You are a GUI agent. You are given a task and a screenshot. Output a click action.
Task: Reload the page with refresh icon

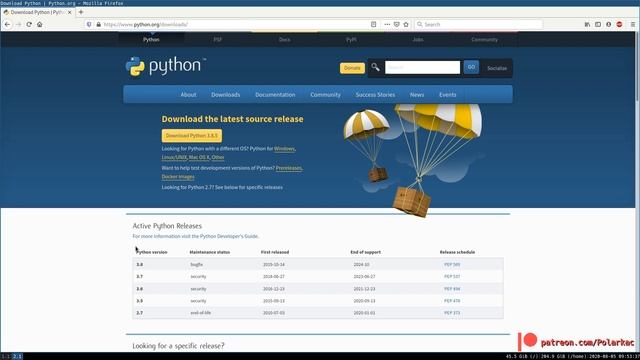pos(29,24)
